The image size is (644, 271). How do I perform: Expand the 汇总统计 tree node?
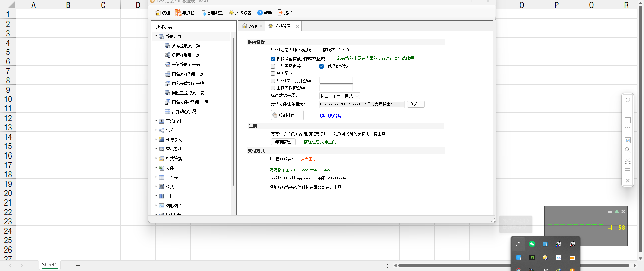coord(156,121)
